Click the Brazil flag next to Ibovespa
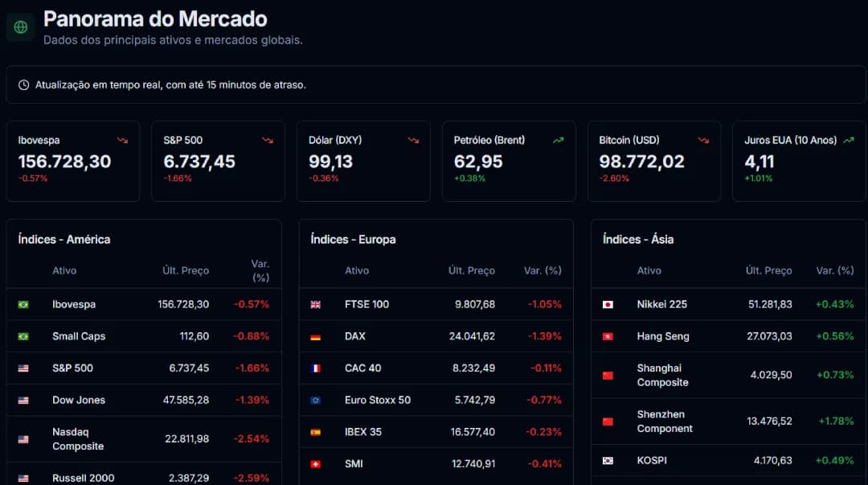This screenshot has height=485, width=868. 24,304
